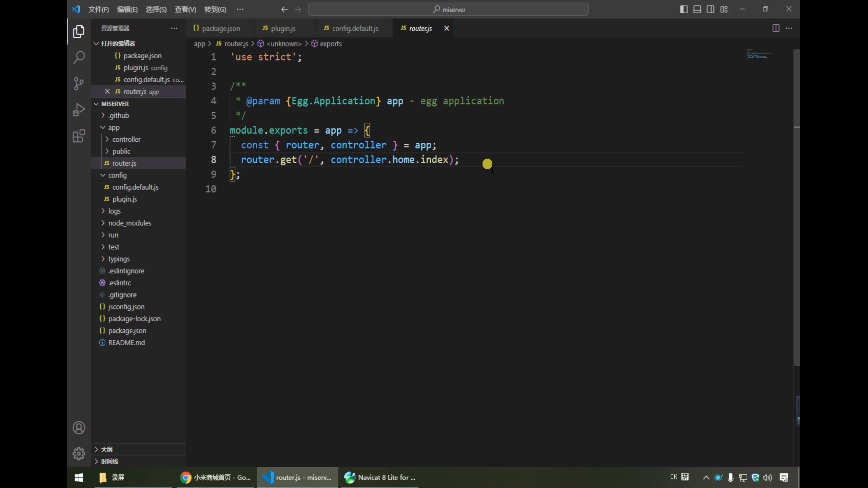Switch to the config.default.js tab
The height and width of the screenshot is (488, 868).
[x=355, y=28]
